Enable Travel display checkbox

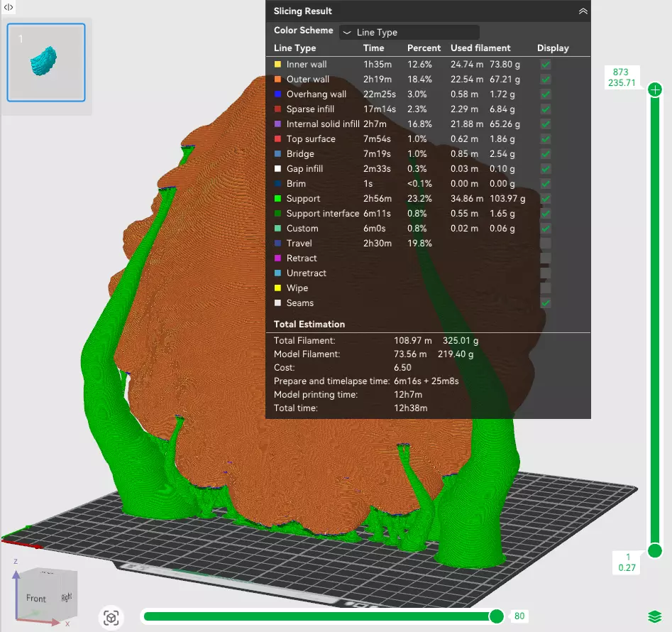[546, 244]
